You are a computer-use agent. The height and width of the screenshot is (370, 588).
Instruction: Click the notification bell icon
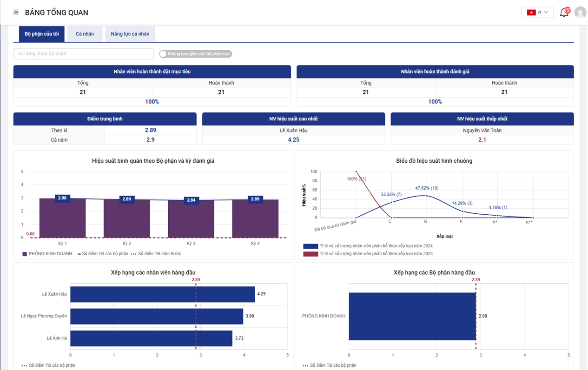pyautogui.click(x=563, y=13)
